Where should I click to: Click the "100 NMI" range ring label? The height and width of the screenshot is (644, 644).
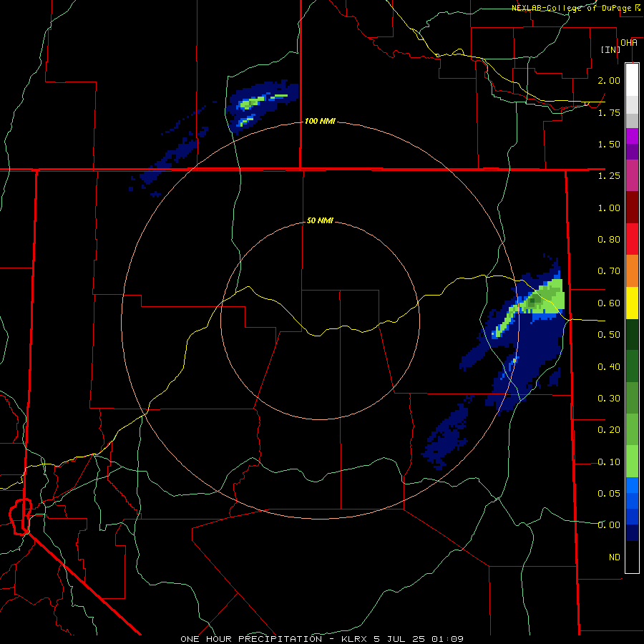click(x=320, y=121)
